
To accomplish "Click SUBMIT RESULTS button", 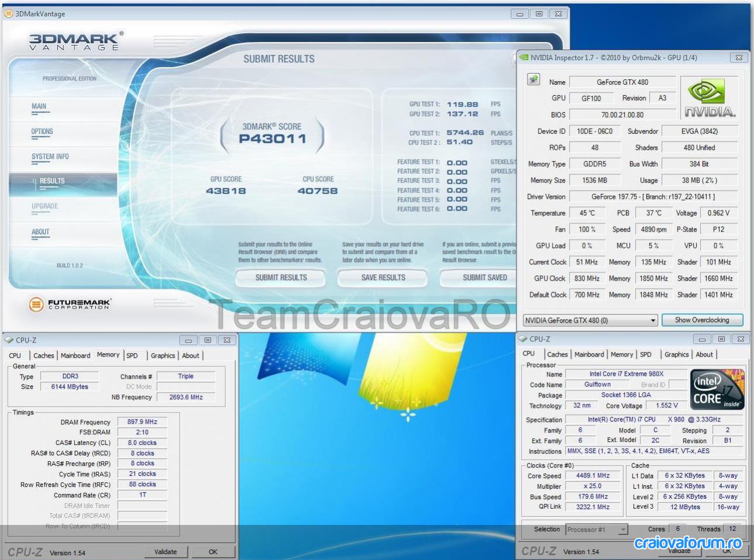I will pyautogui.click(x=281, y=278).
